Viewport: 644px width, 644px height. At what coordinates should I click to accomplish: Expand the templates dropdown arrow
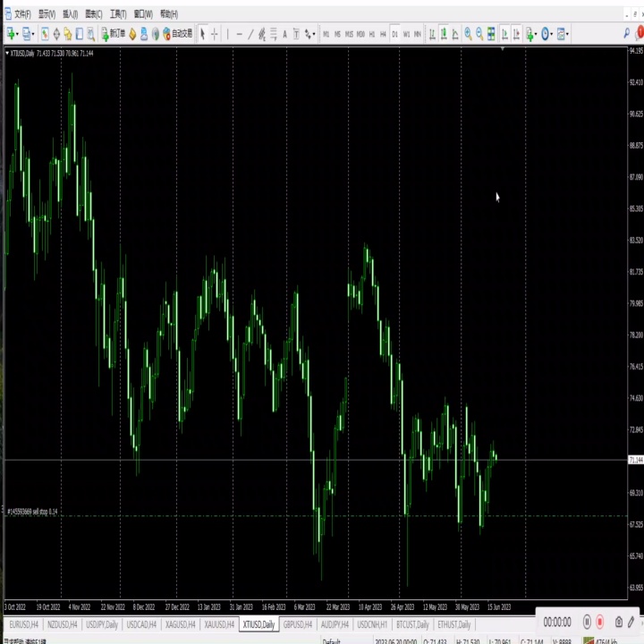pos(568,34)
